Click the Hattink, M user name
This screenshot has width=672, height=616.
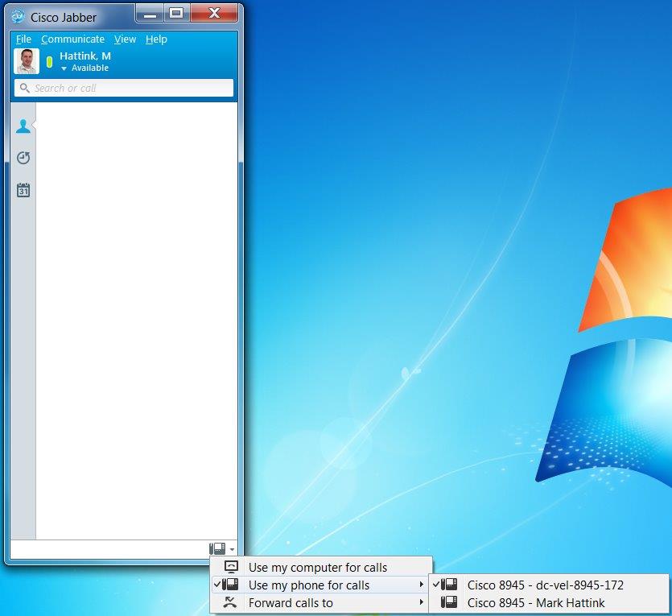tap(85, 56)
